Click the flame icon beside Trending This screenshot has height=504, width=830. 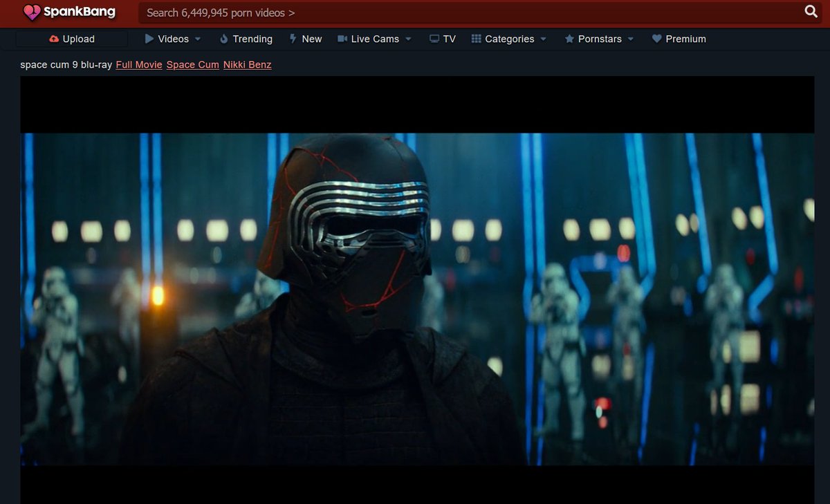(223, 39)
